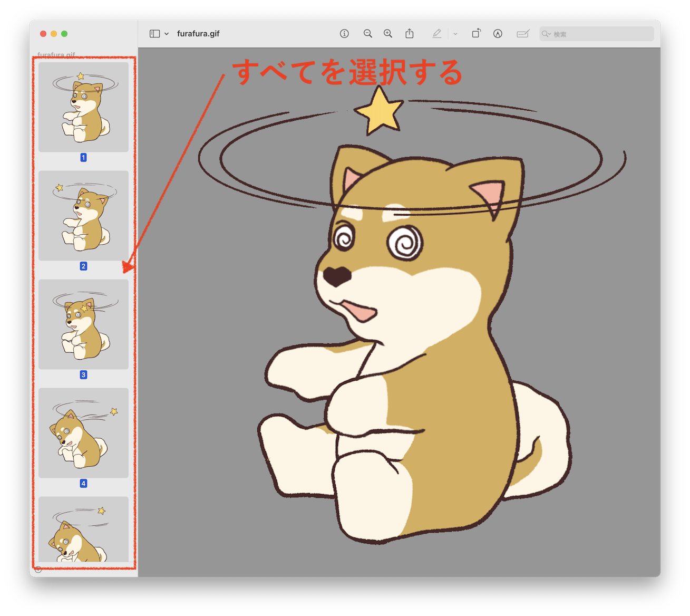This screenshot has height=616, width=690.
Task: Toggle the sidebar view button
Action: 154,34
